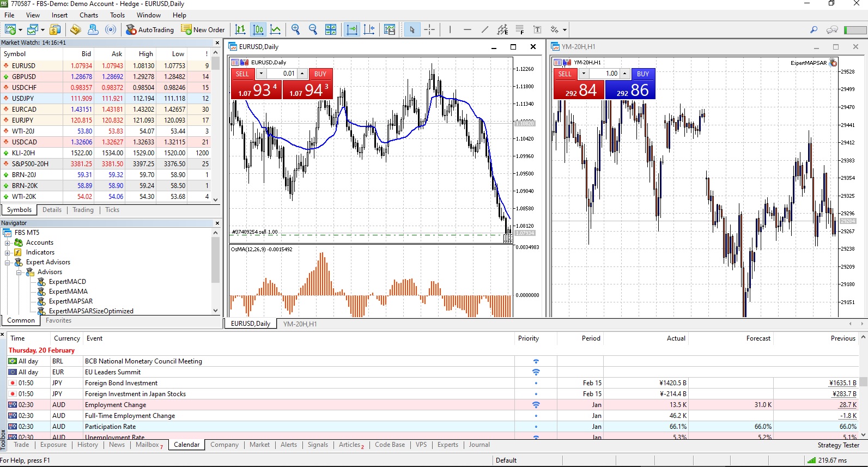Toggle the AutoTrading button
Screen dimensions: 868x467
click(x=150, y=29)
